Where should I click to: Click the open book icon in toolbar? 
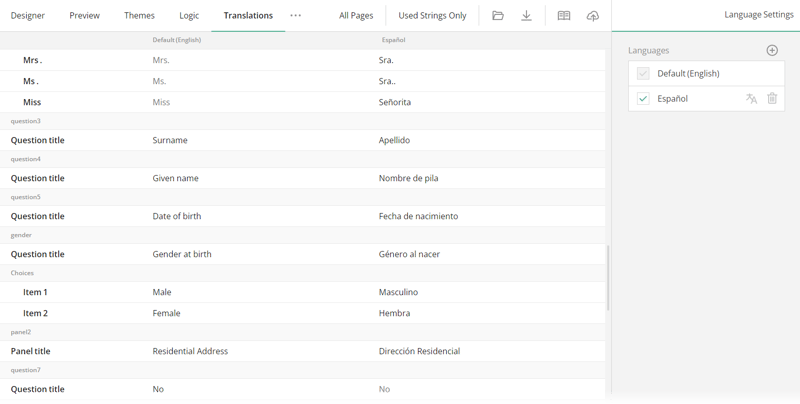(564, 16)
